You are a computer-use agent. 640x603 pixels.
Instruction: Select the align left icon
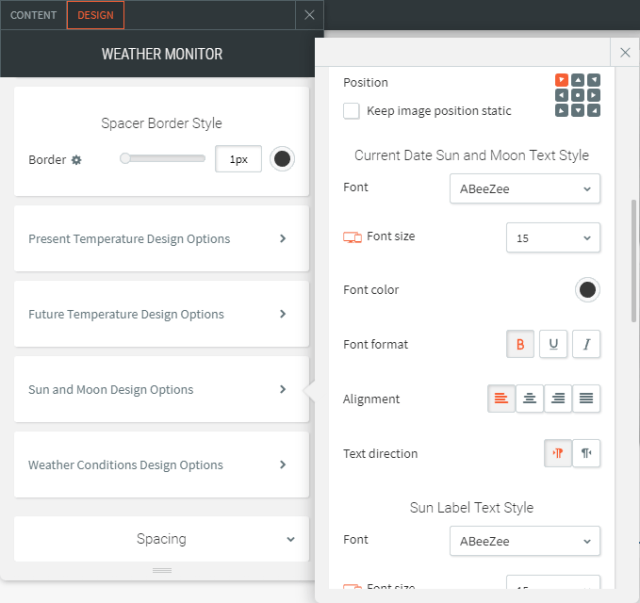501,399
